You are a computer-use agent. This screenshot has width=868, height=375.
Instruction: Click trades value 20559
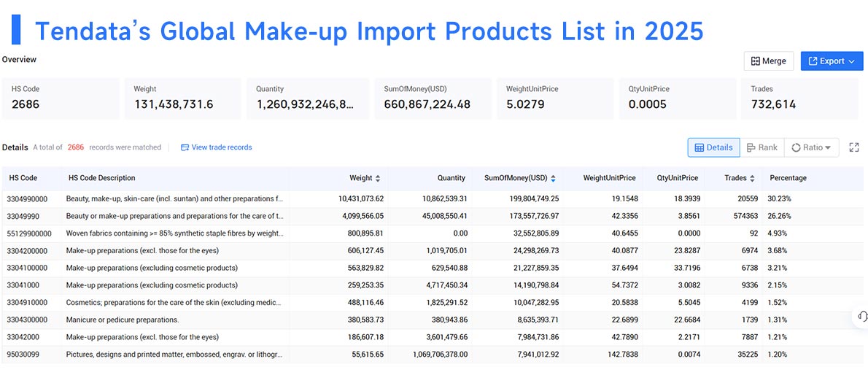[747, 198]
